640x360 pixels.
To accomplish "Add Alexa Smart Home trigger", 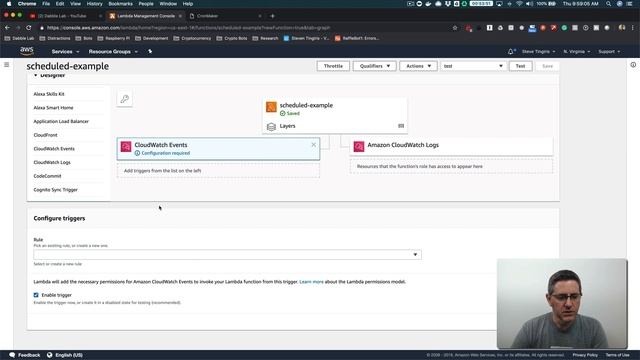I will pos(53,108).
